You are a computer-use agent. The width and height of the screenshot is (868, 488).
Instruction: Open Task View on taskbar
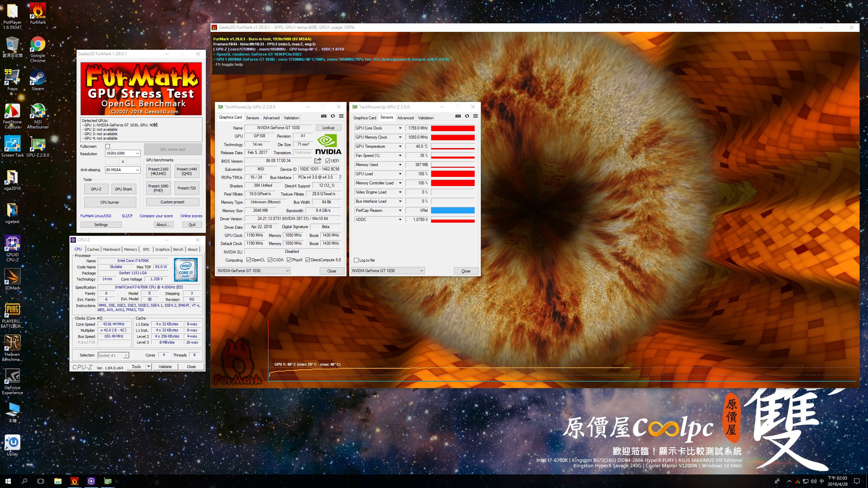[41, 481]
